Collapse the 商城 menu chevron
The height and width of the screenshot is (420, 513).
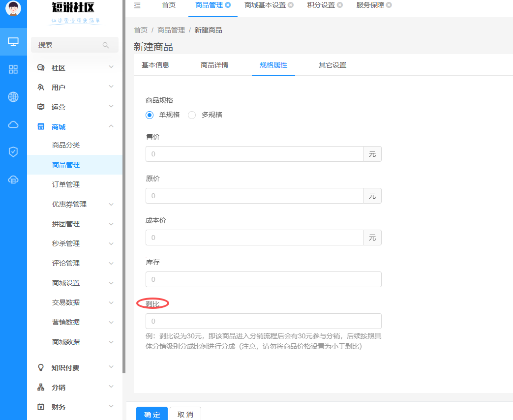[111, 126]
